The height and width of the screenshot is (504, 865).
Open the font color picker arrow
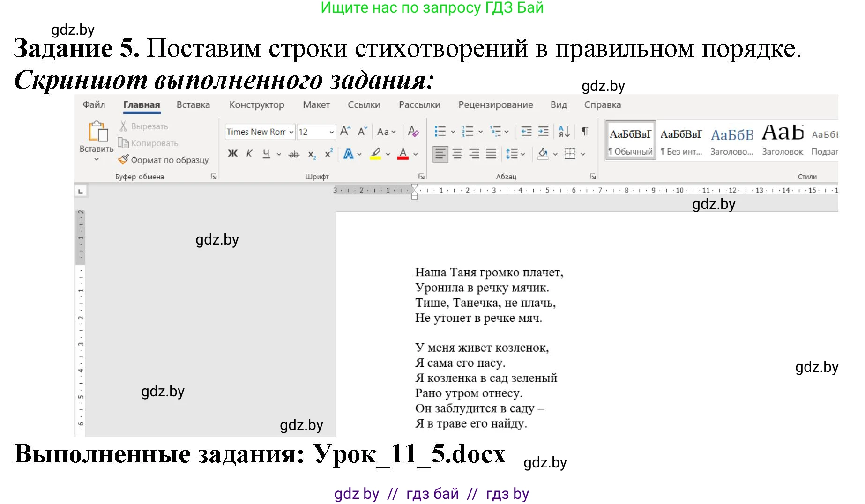(x=414, y=154)
